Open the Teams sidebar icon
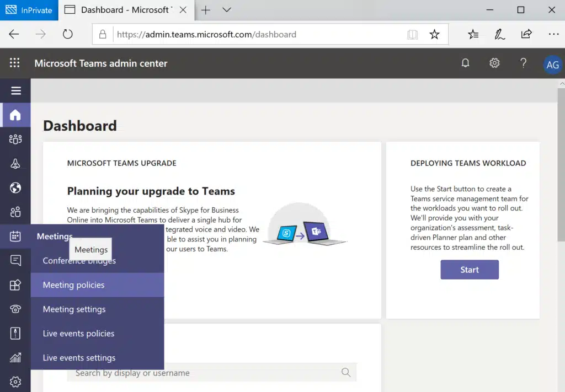The height and width of the screenshot is (392, 565). [x=15, y=139]
